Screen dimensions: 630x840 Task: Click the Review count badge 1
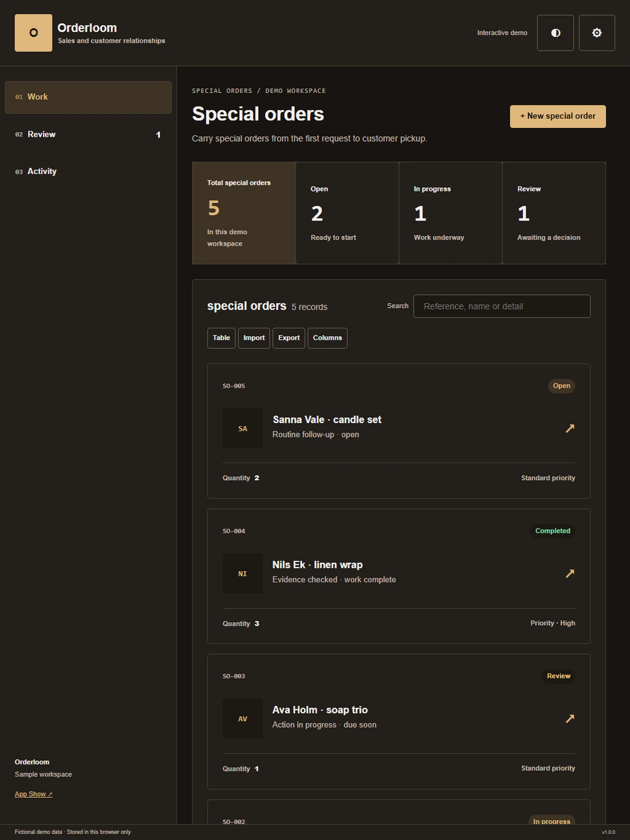[158, 135]
